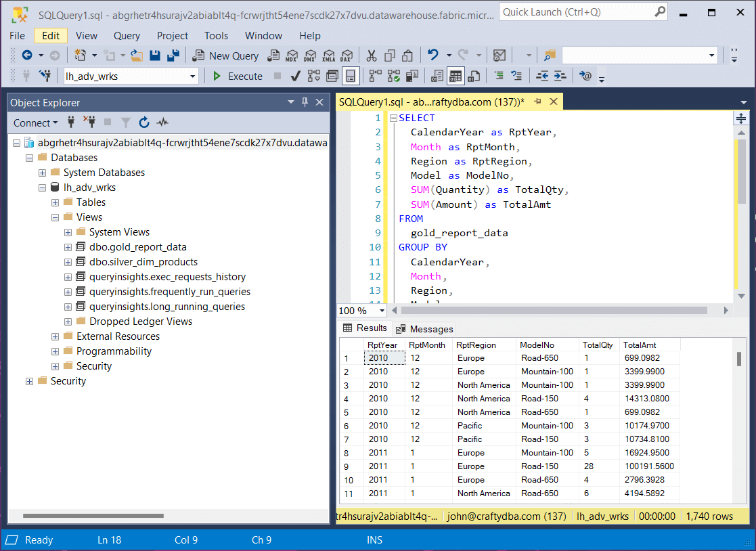Toggle Results to Grid output mode

(x=455, y=76)
